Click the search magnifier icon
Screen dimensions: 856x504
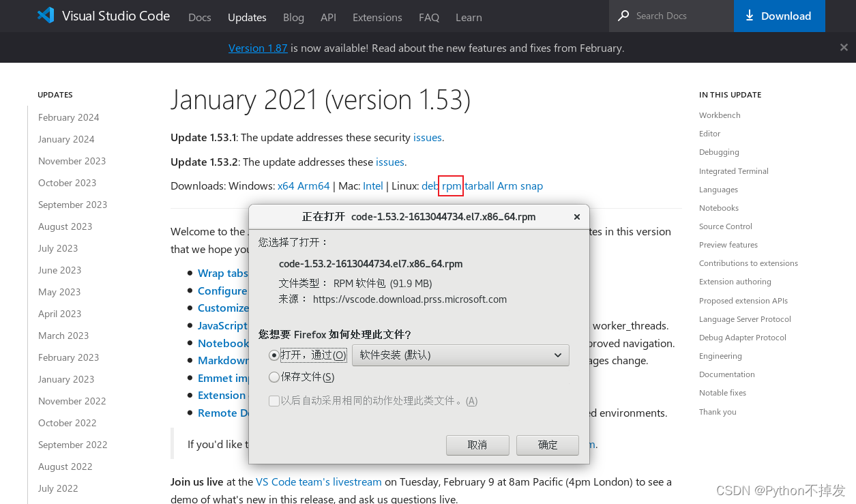click(623, 16)
